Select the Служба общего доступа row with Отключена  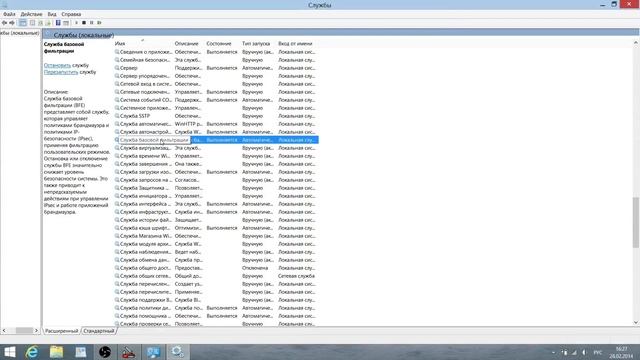click(x=216, y=268)
